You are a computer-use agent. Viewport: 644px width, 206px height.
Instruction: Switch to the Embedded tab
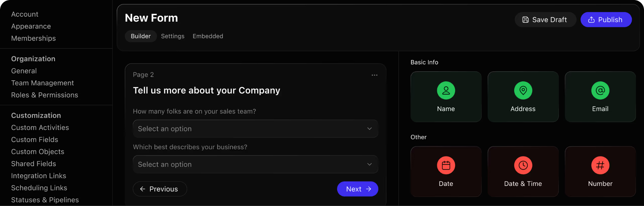(x=208, y=36)
